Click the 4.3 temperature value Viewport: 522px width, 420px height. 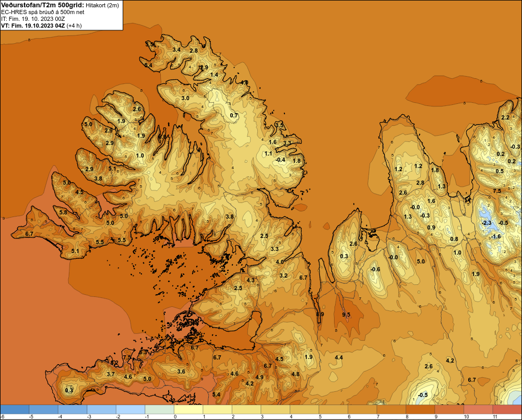[251, 280]
